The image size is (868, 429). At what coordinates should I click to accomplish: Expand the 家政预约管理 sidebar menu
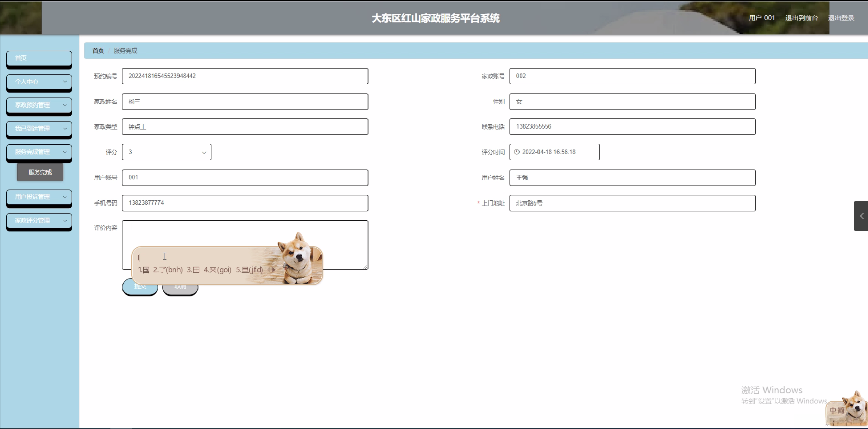[39, 105]
